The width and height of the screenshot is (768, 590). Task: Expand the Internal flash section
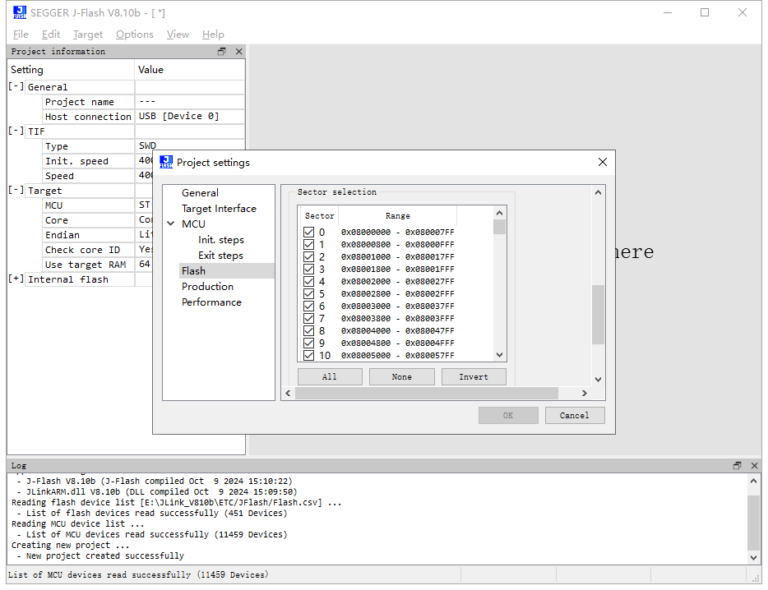(16, 279)
